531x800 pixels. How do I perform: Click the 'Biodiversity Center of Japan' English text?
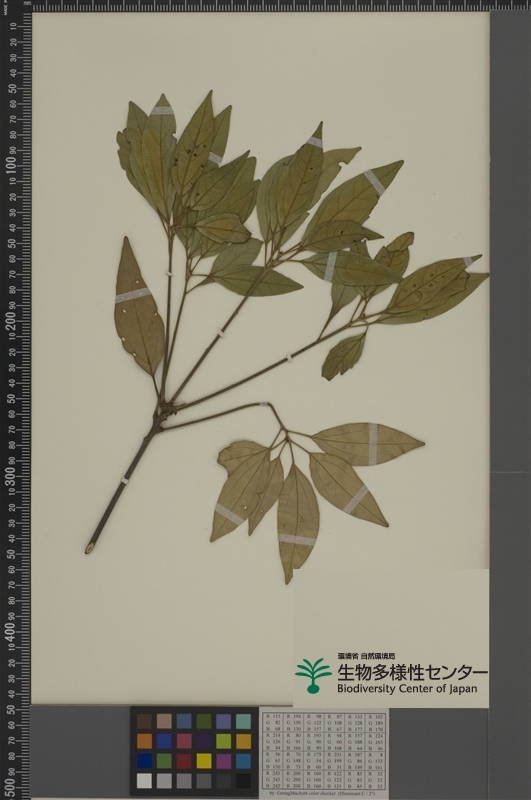tap(407, 688)
